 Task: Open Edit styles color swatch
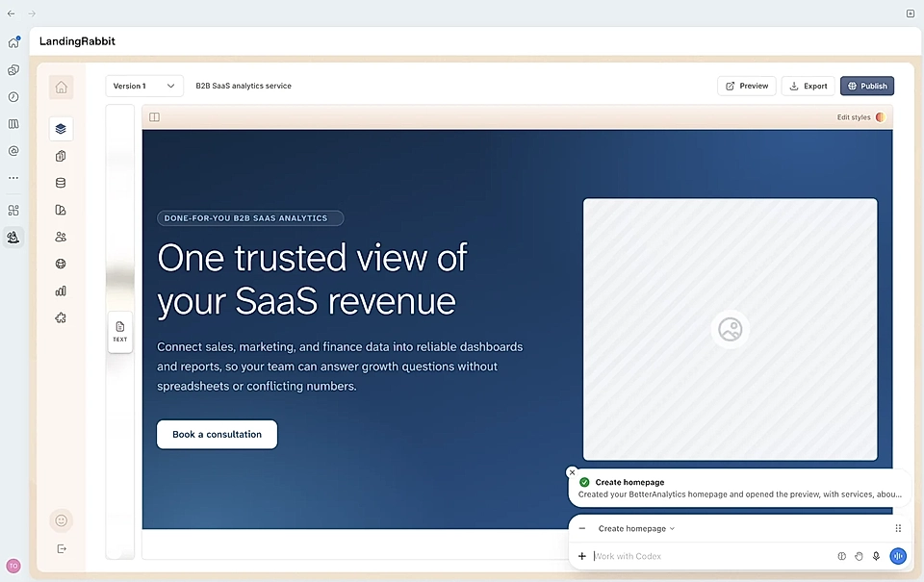[x=881, y=117]
